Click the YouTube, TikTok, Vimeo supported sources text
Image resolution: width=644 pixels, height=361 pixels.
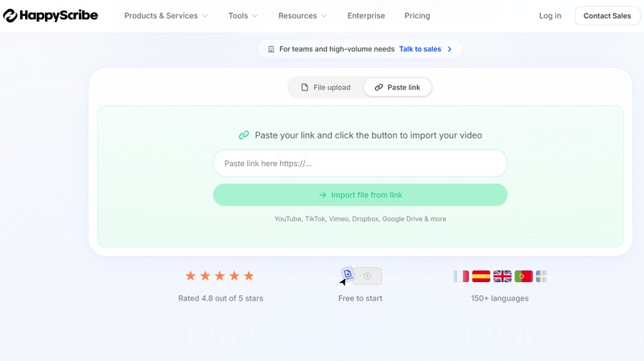tap(360, 218)
